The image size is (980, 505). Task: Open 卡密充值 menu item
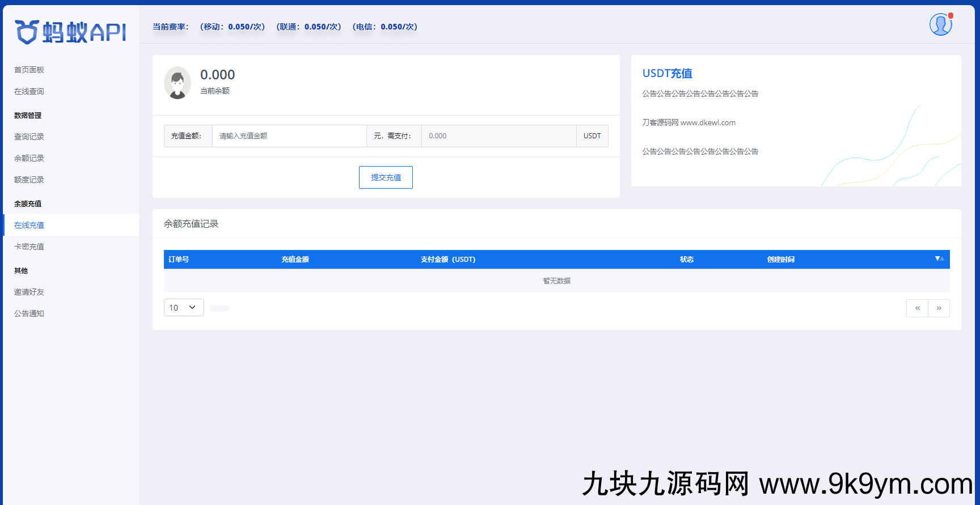click(29, 247)
